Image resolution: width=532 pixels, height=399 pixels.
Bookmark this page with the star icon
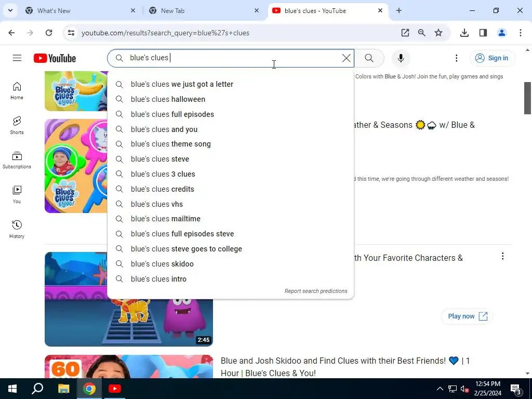pyautogui.click(x=438, y=33)
